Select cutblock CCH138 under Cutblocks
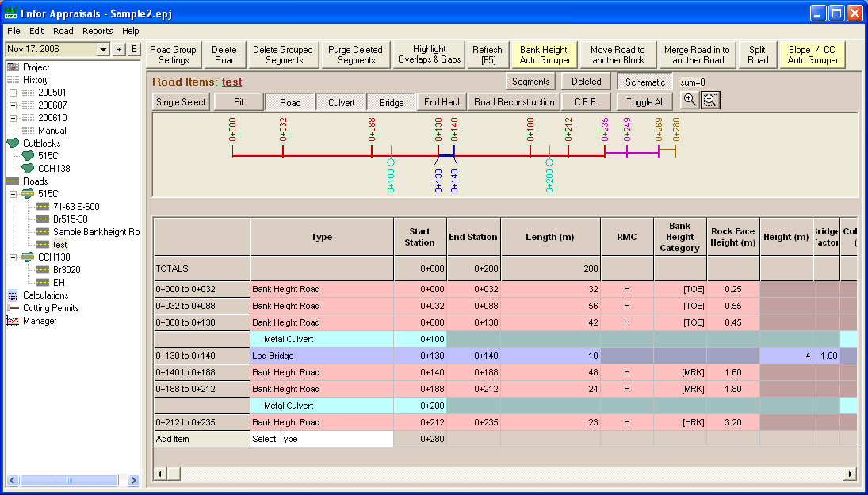The image size is (868, 495). [x=53, y=169]
